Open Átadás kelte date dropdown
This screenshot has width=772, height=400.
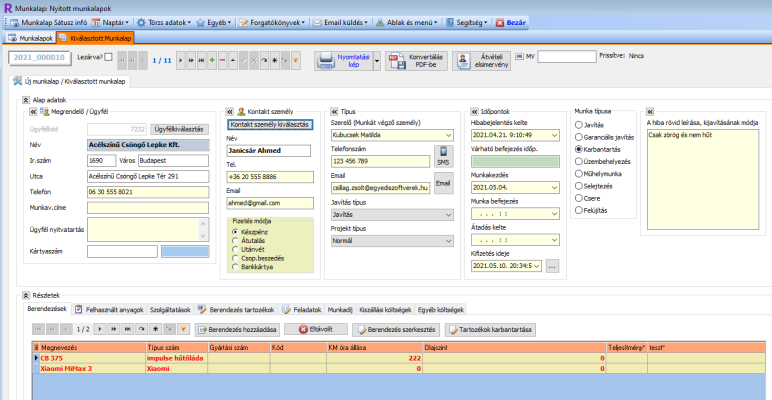point(554,240)
